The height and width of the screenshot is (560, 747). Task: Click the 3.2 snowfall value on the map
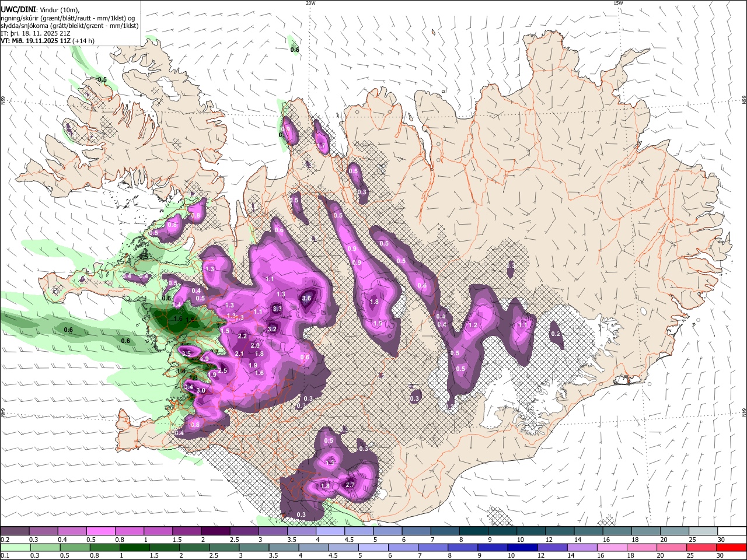click(x=272, y=329)
